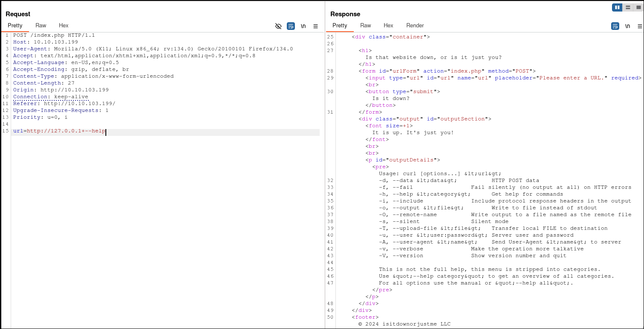Switch Response view to Hex tab
644x329 pixels.
(388, 26)
